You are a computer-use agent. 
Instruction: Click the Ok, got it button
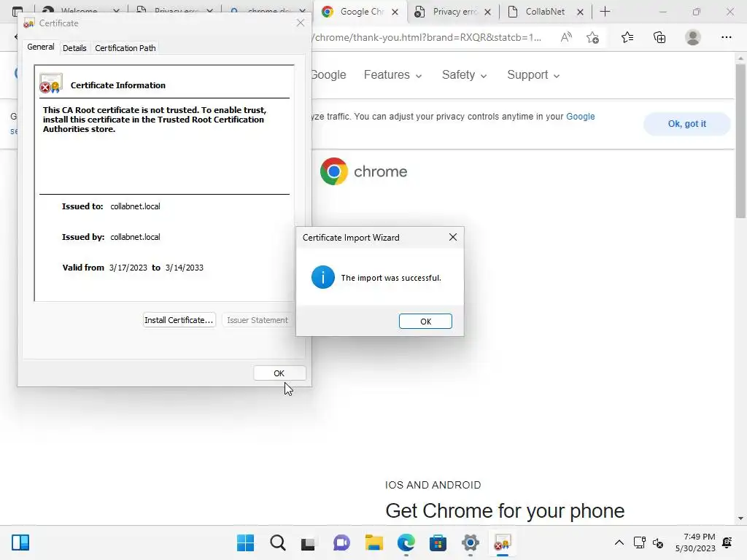click(686, 124)
